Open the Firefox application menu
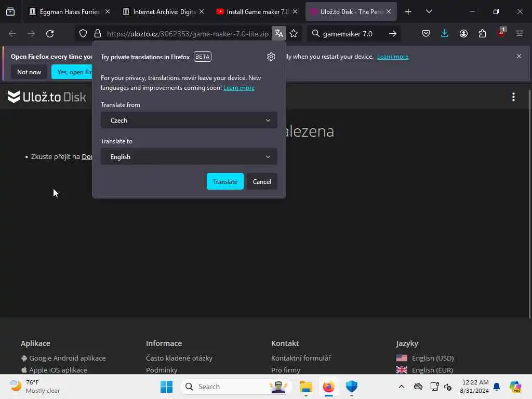This screenshot has width=532, height=399. [x=520, y=33]
